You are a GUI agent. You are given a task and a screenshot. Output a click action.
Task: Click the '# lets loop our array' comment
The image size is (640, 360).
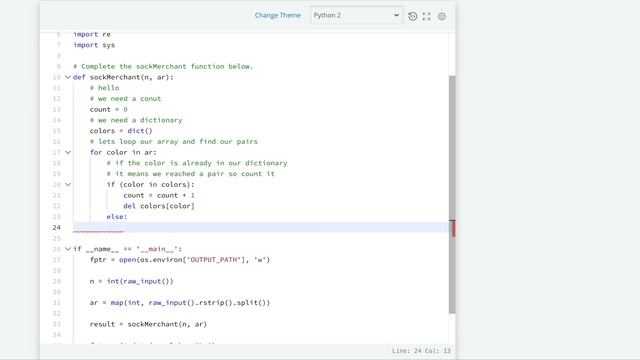(174, 141)
